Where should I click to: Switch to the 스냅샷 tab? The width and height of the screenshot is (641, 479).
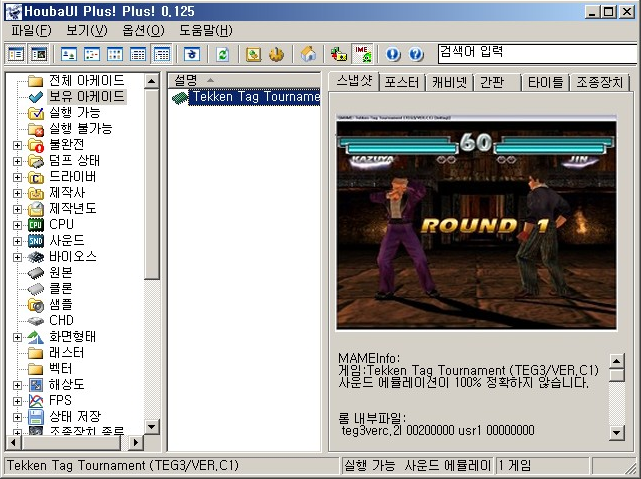click(354, 81)
